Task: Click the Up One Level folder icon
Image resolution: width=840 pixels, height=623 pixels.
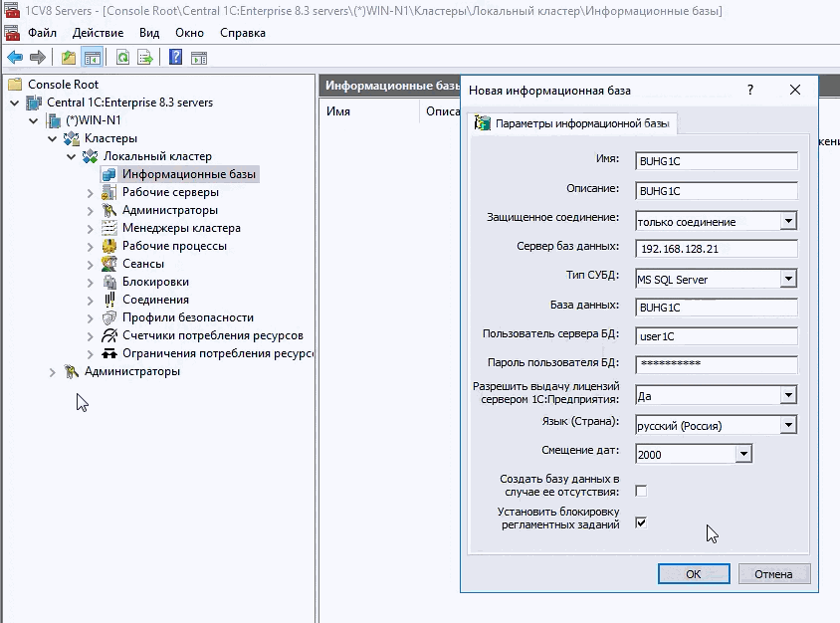Action: (x=69, y=57)
